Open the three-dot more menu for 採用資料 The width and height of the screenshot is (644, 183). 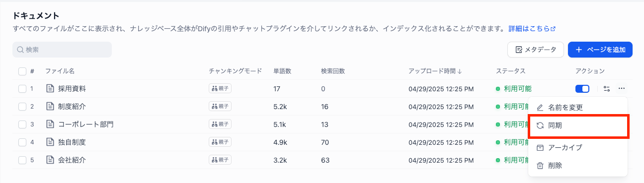pos(622,89)
